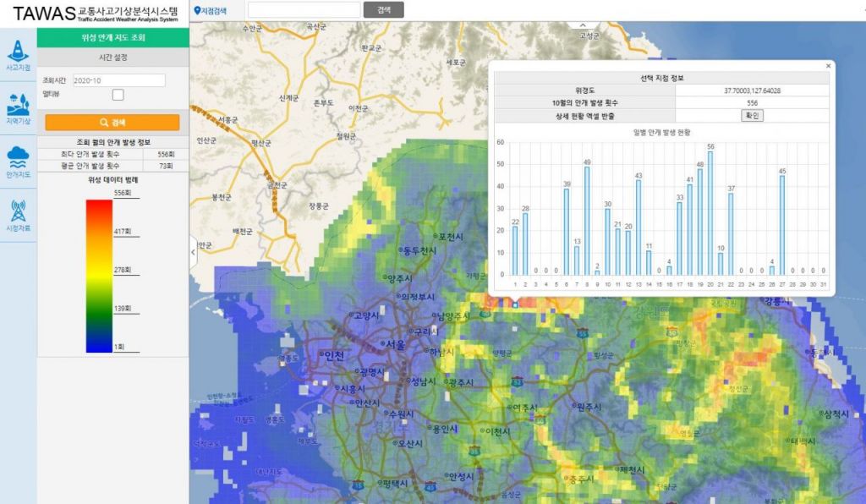This screenshot has width=866, height=504.
Task: Close the 선택 지점 정보 popup
Action: click(828, 65)
